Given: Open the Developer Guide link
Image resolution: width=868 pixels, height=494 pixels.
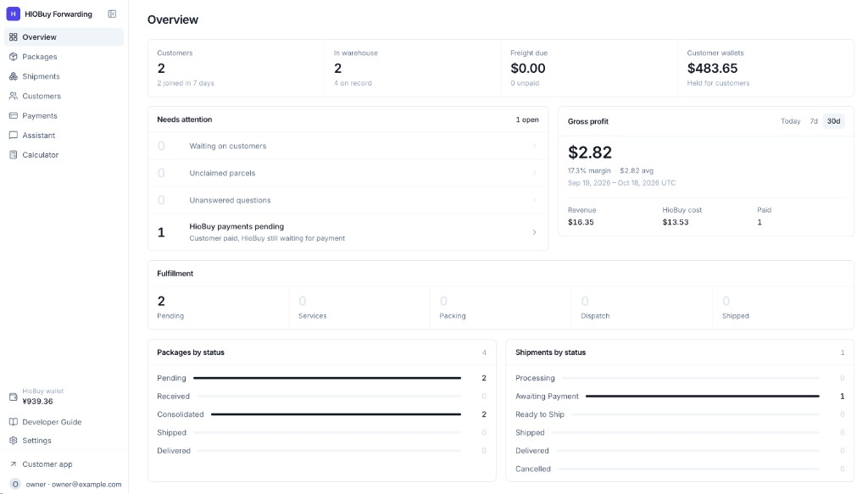Looking at the screenshot, I should click(x=64, y=421).
